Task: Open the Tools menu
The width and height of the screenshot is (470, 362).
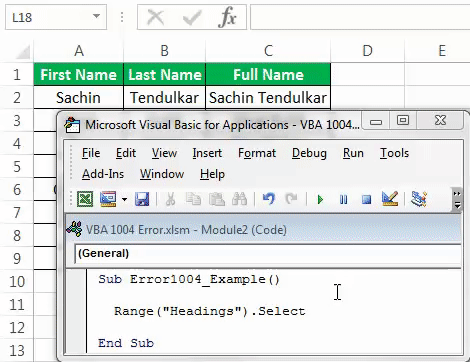Action: [394, 153]
